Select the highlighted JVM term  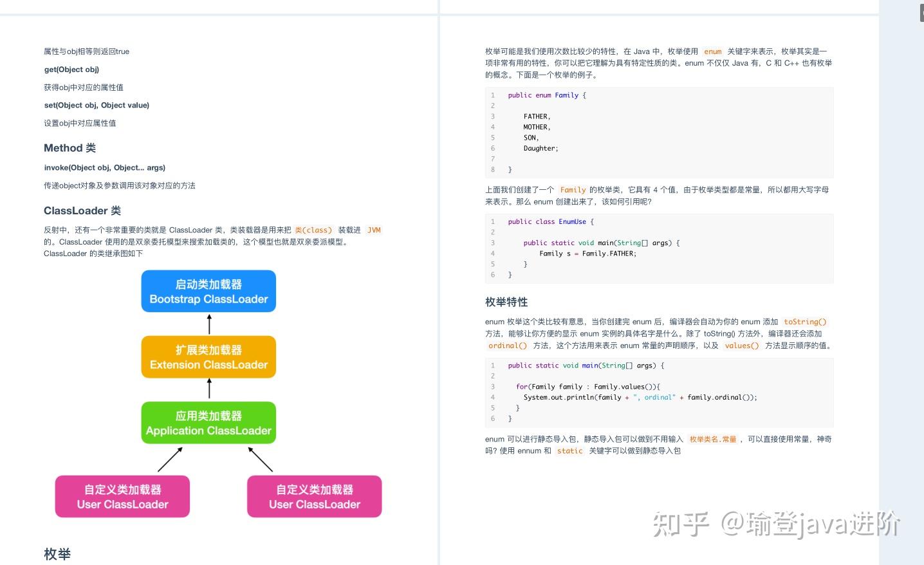[373, 230]
